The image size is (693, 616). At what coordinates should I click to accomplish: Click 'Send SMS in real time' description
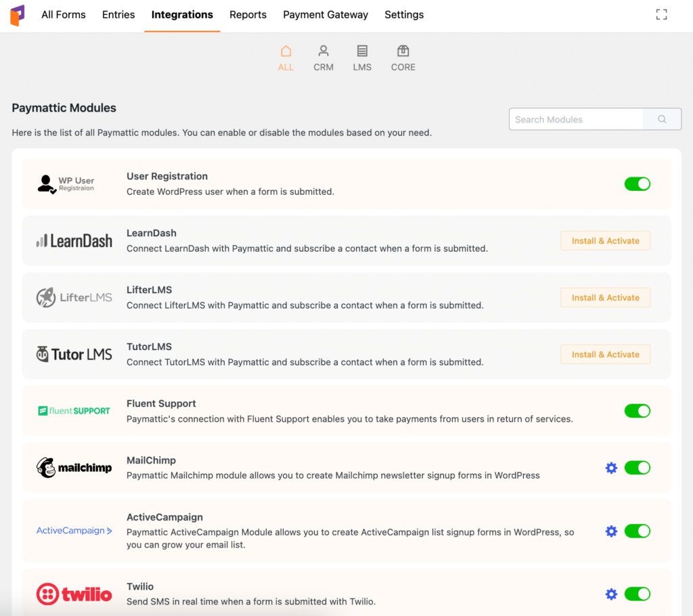tap(251, 601)
